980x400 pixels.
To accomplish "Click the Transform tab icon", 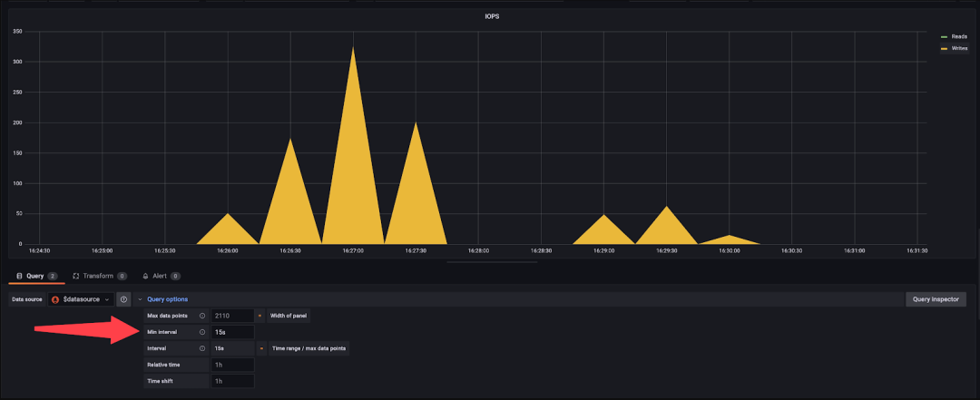I will click(x=76, y=276).
